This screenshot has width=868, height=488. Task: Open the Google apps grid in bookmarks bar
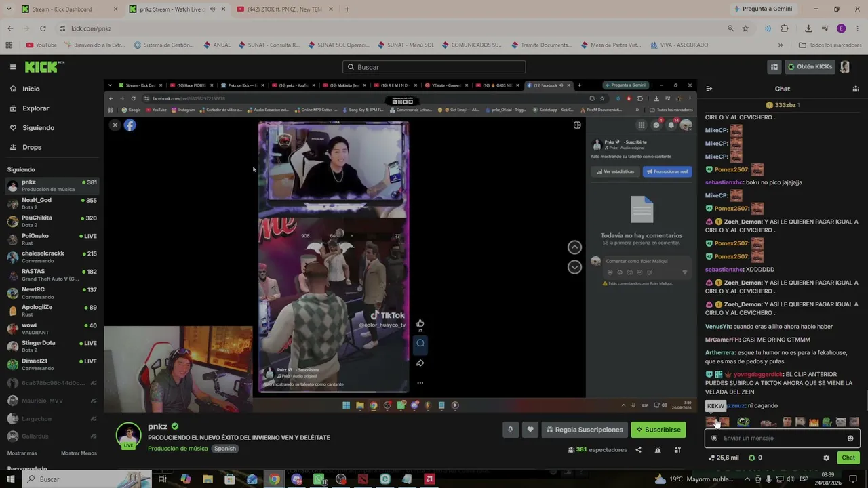[x=9, y=45]
